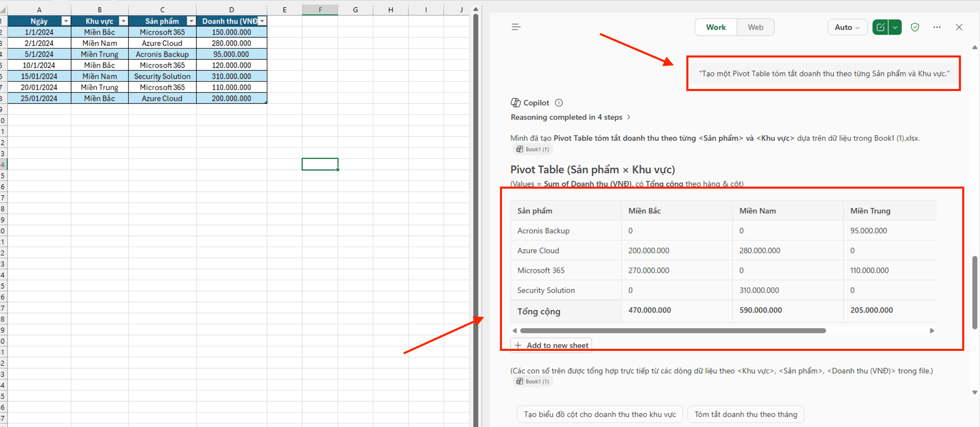Select the active green-bordered cell in column F
This screenshot has height=427, width=980.
[x=320, y=164]
